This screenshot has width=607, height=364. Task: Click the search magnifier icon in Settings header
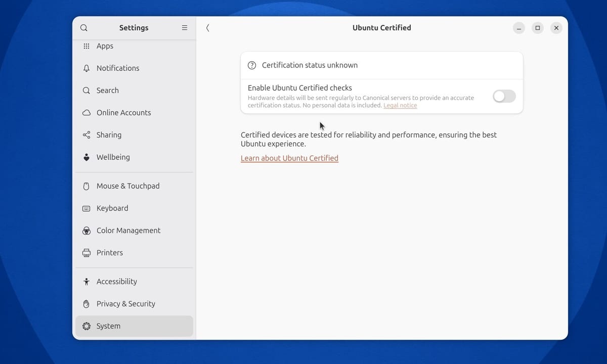(x=84, y=28)
